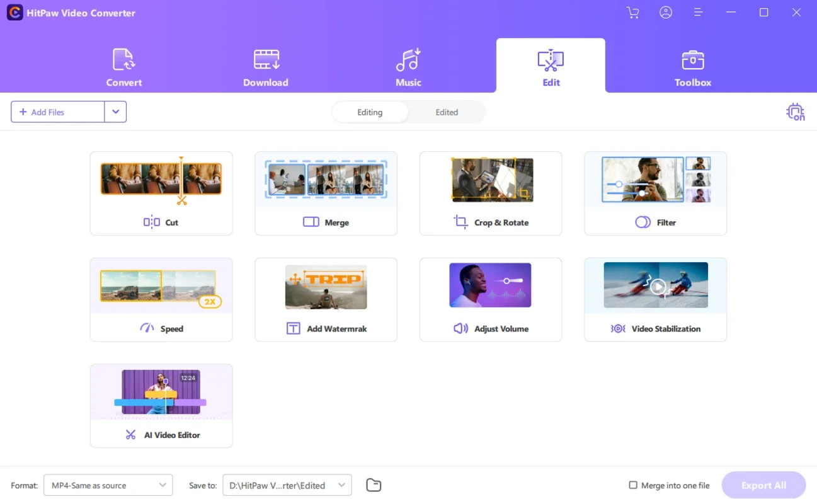Select the Edit tab
817x504 pixels.
click(x=551, y=66)
